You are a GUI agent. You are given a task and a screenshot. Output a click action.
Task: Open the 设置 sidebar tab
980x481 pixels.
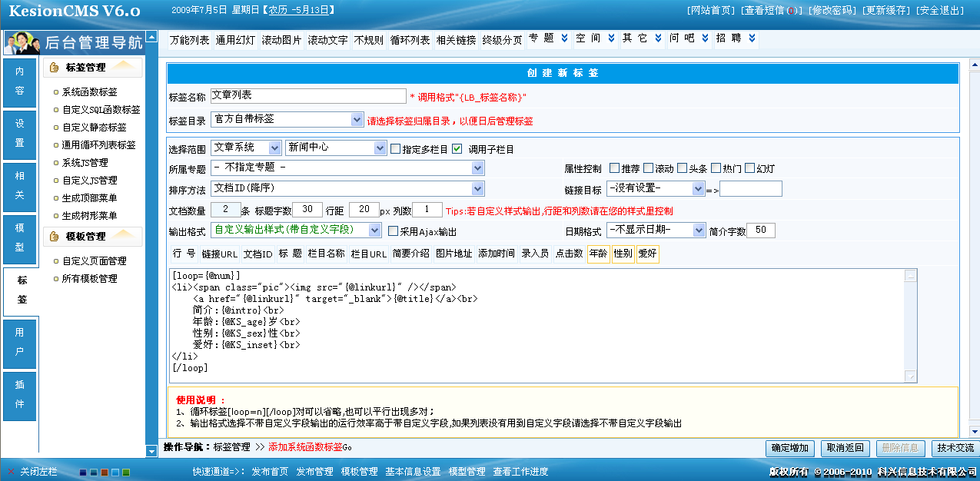20,133
